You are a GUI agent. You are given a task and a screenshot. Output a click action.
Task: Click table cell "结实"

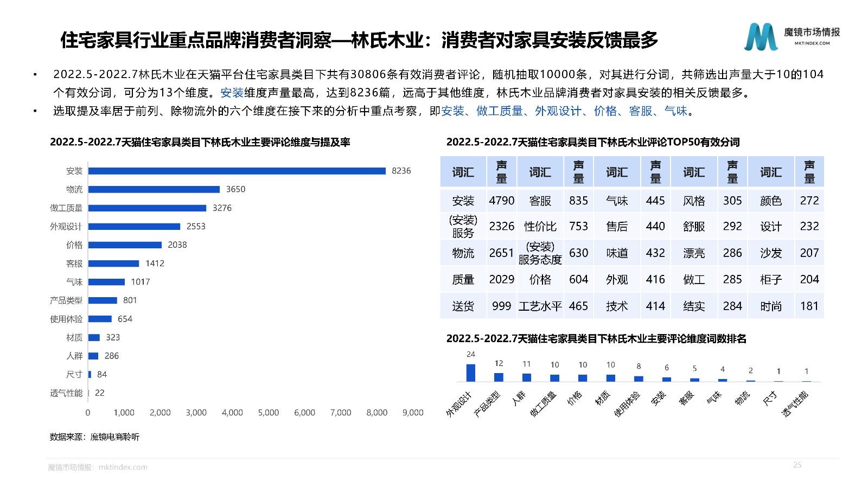694,306
